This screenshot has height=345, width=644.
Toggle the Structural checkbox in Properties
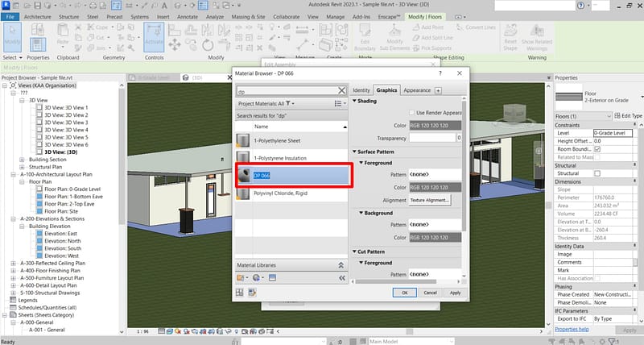pyautogui.click(x=597, y=173)
